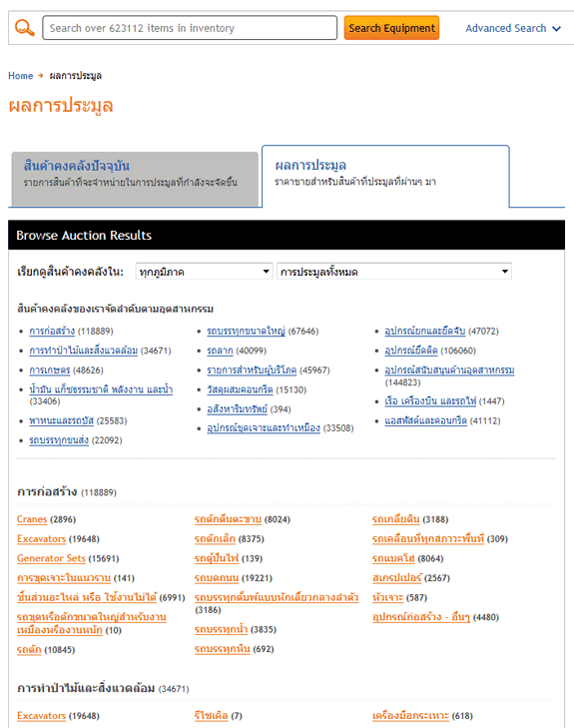This screenshot has width=574, height=728.
Task: Open the รถลาก industry link
Action: click(x=220, y=351)
